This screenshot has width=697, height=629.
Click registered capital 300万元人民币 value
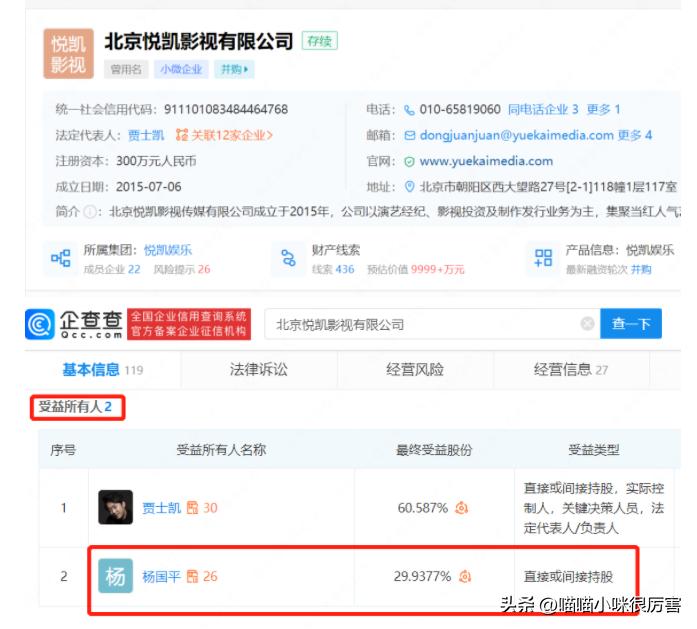click(156, 161)
